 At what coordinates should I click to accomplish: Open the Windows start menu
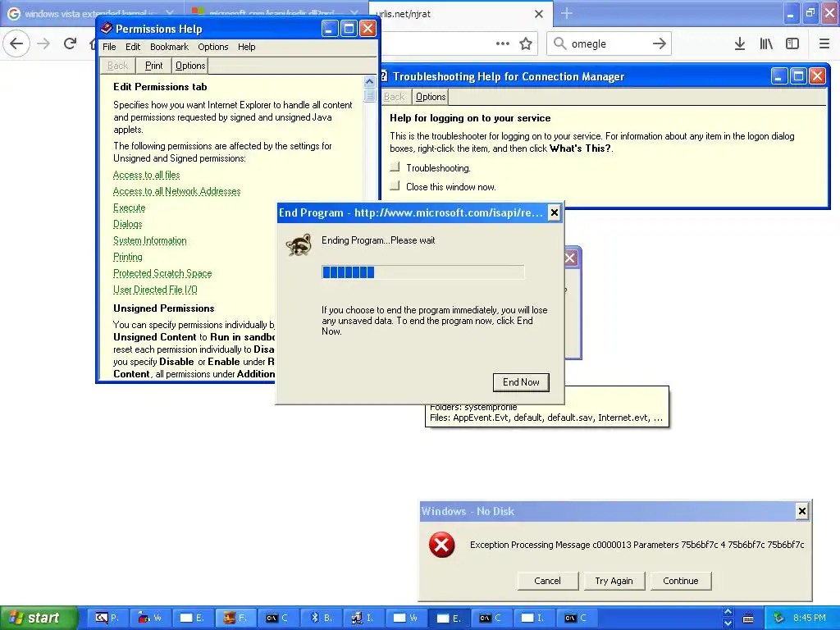click(x=38, y=618)
